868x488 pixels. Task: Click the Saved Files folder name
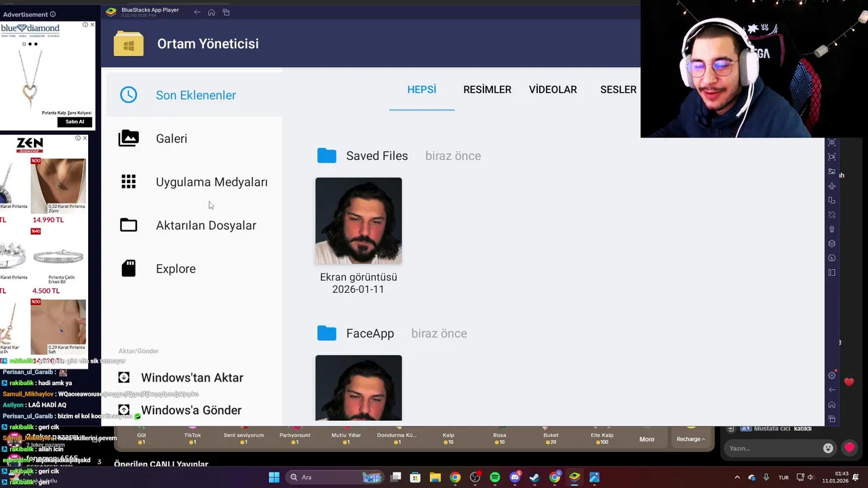click(x=377, y=156)
